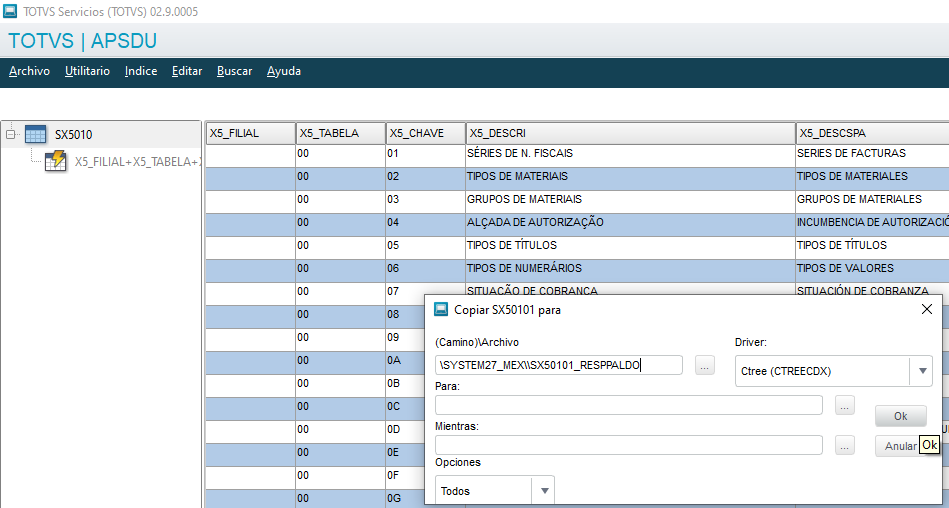Click the X5_TABELA column header
The image size is (949, 508).
(x=341, y=133)
